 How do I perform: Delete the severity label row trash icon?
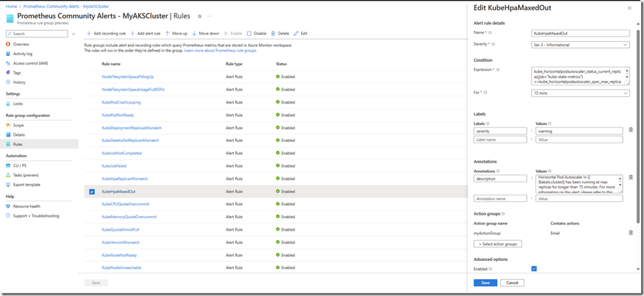click(x=631, y=130)
